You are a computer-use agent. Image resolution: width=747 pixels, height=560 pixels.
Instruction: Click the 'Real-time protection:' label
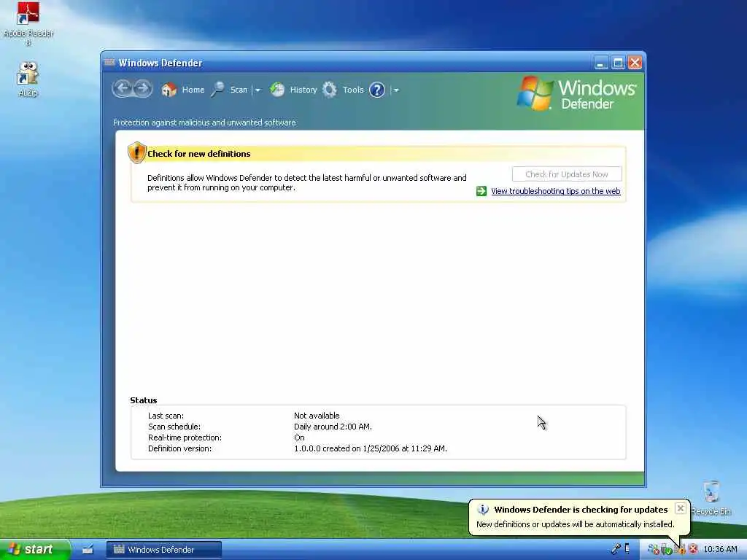click(185, 437)
